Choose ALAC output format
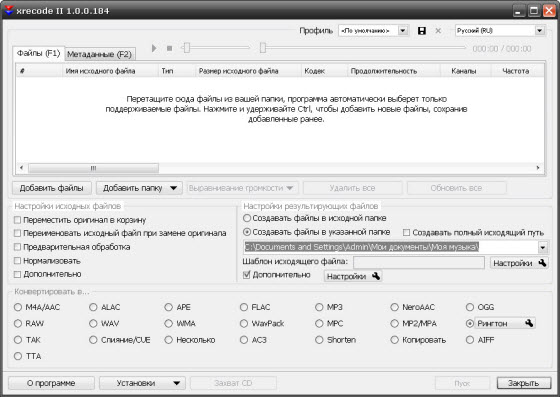The width and height of the screenshot is (560, 397). pyautogui.click(x=93, y=307)
